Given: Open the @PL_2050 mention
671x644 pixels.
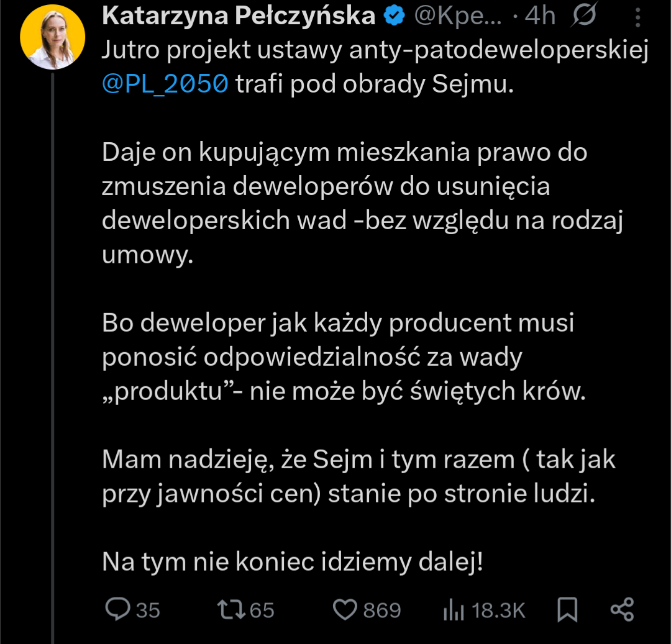Looking at the screenshot, I should tap(165, 84).
